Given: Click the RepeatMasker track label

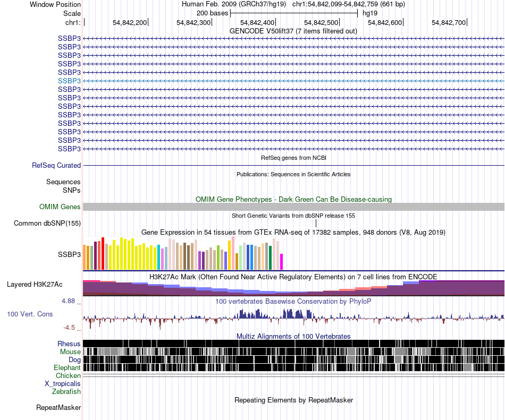Looking at the screenshot, I should [x=58, y=407].
